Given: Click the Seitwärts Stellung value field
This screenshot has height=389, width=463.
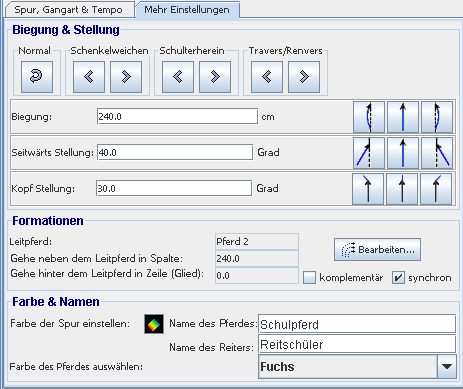Looking at the screenshot, I should click(175, 152).
